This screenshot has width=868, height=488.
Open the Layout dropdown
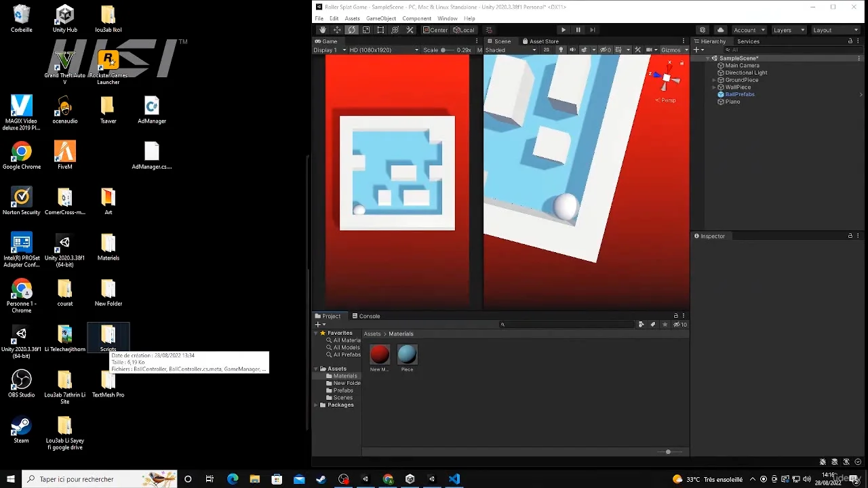[835, 30]
